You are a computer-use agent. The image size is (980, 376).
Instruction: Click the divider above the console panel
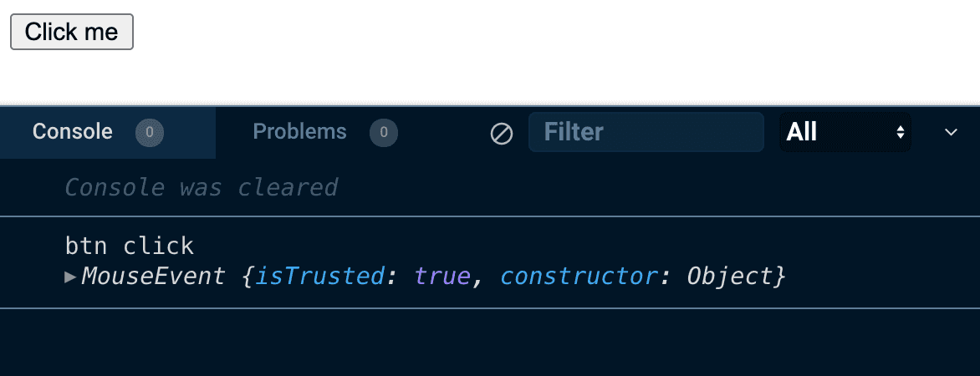[490, 105]
